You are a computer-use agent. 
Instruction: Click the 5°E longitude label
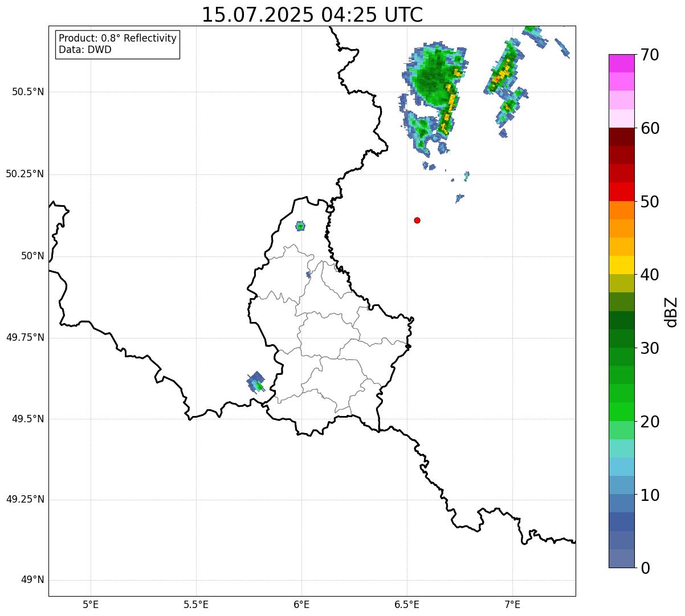(91, 604)
